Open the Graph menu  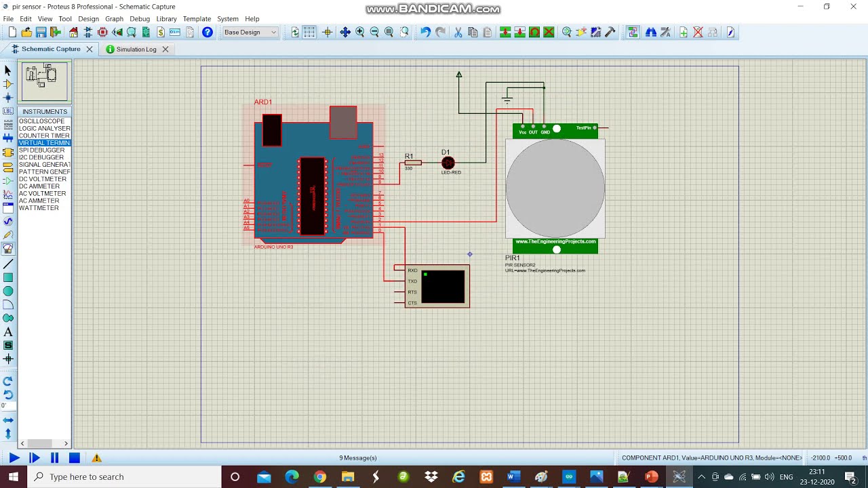pos(114,19)
